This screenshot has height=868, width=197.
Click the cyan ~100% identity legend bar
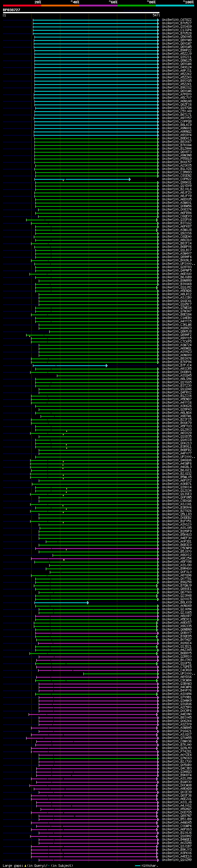(175, 6)
